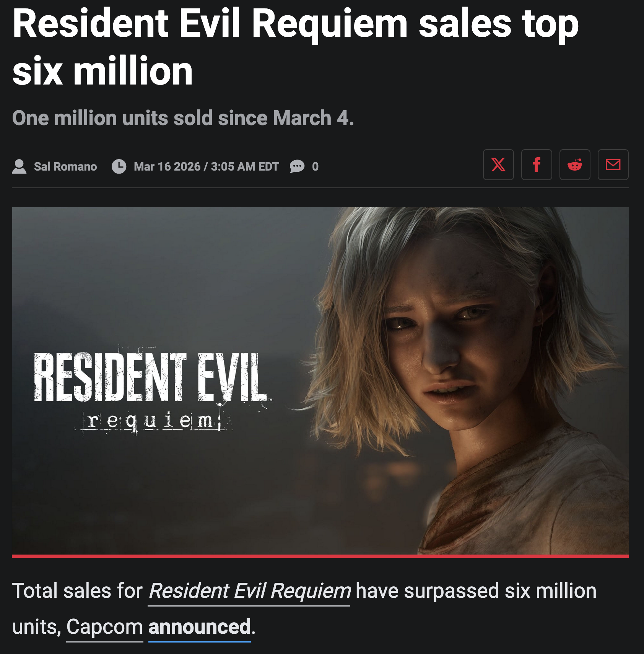Click the clock icon beside the date

point(119,166)
